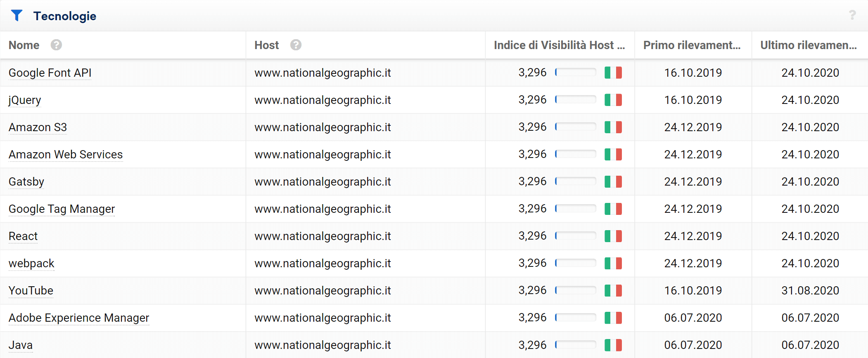This screenshot has height=358, width=868.
Task: Click the Italian flag in Adobe Experience Manager row
Action: coord(613,318)
